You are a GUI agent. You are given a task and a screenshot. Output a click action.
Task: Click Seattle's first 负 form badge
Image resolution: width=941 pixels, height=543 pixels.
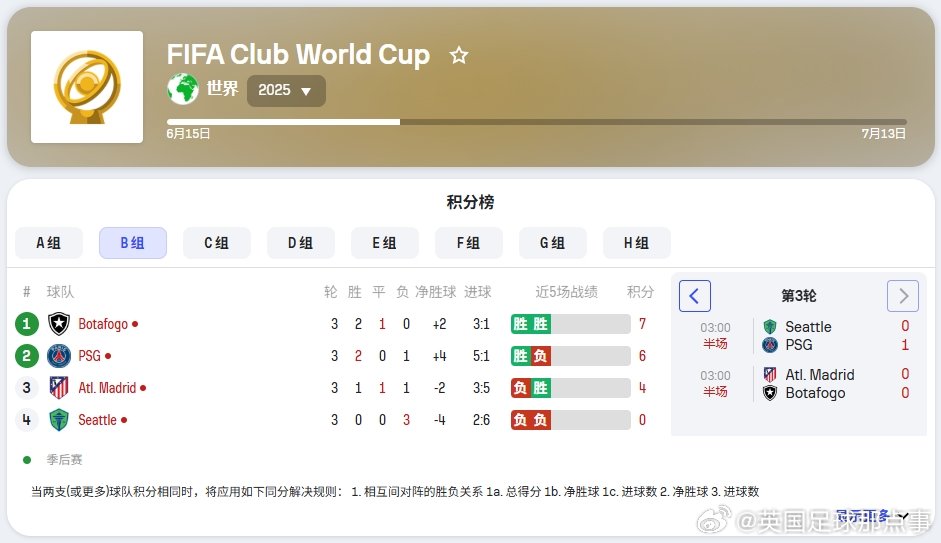click(x=520, y=419)
